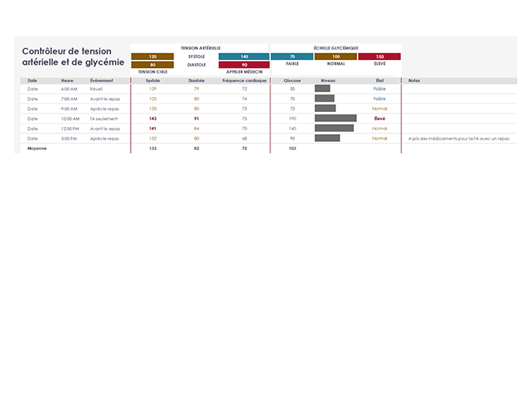532x410 pixels.
Task: Click the 'Heure' column header
Action: [x=67, y=80]
